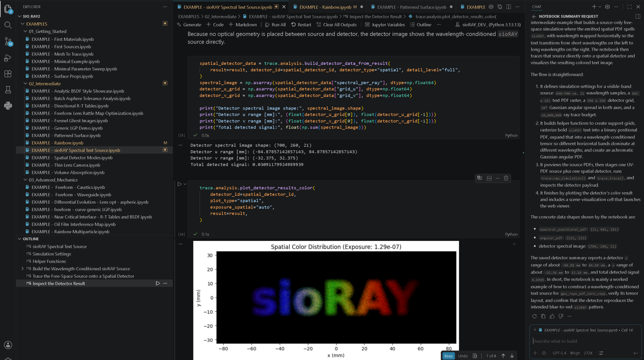Click Run All in the notebook toolbar
Image resolution: width=644 pixels, height=360 pixels.
tap(275, 25)
